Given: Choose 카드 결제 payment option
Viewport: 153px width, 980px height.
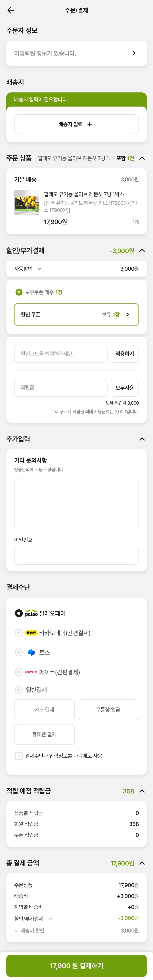Looking at the screenshot, I should 44,710.
